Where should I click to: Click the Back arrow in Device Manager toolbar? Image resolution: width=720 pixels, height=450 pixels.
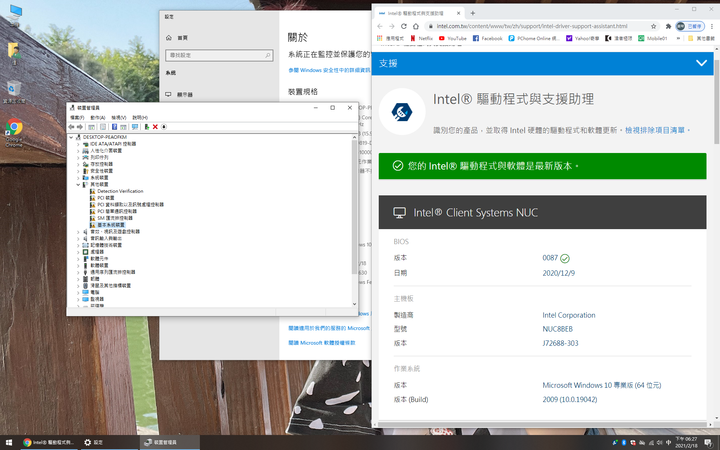pos(71,127)
